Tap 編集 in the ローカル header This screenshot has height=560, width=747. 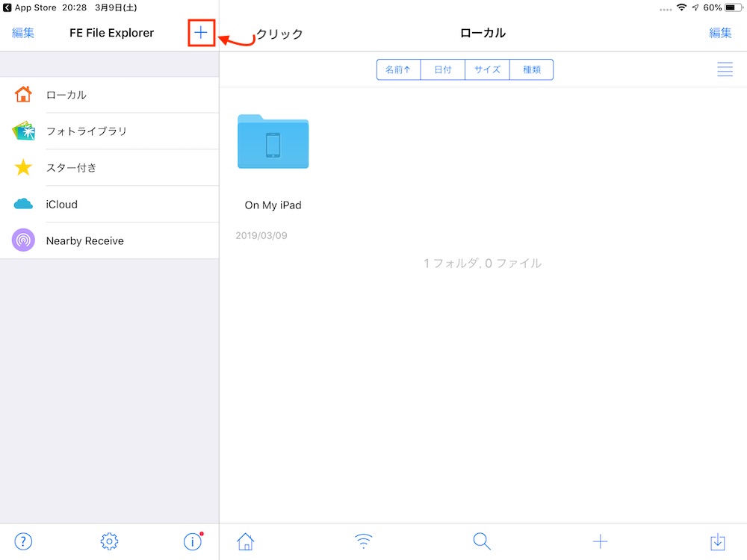point(720,33)
